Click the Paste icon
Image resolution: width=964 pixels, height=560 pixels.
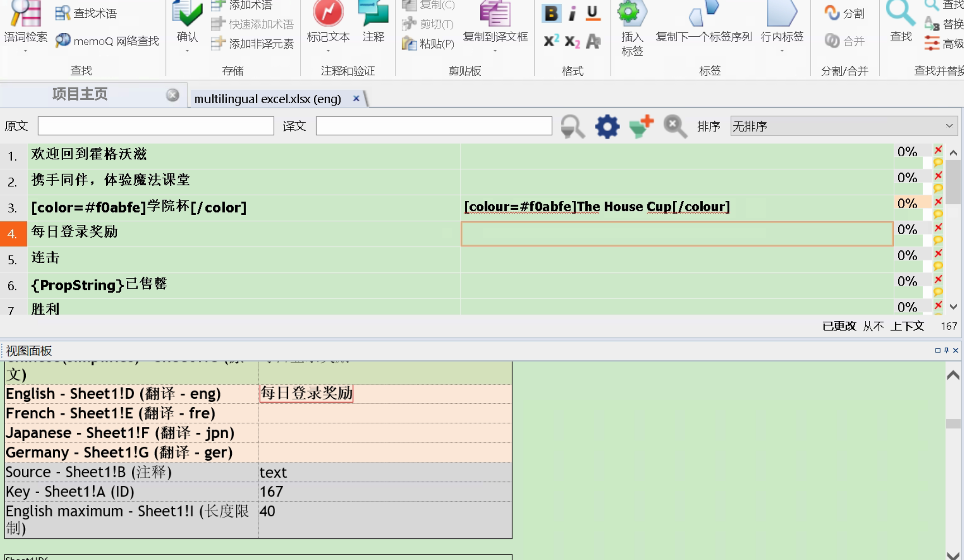(409, 43)
